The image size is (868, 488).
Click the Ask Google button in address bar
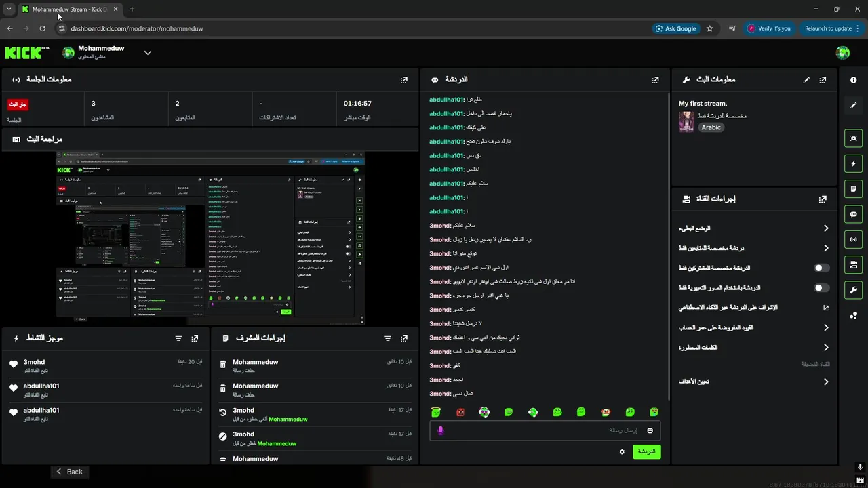coord(676,28)
